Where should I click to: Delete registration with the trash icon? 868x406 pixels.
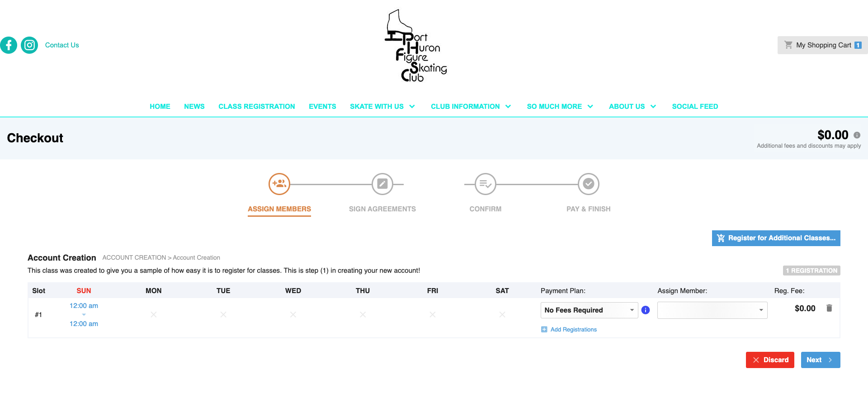(x=829, y=308)
